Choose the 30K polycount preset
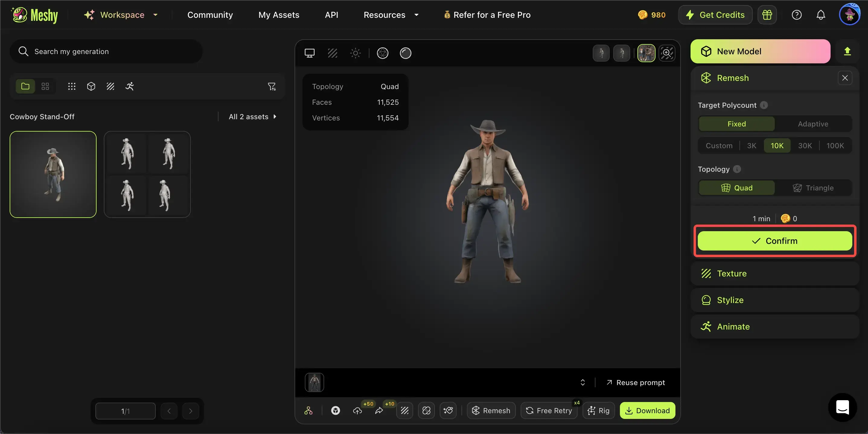 (x=805, y=145)
